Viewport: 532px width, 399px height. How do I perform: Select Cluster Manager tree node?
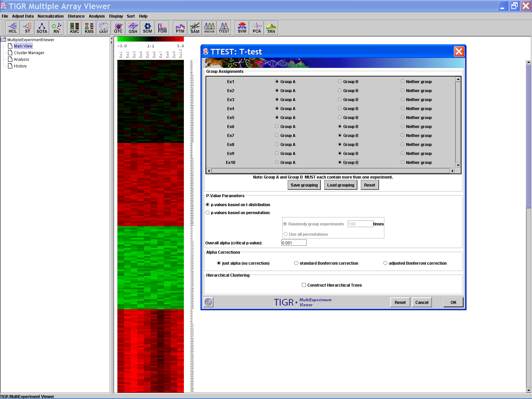click(29, 53)
